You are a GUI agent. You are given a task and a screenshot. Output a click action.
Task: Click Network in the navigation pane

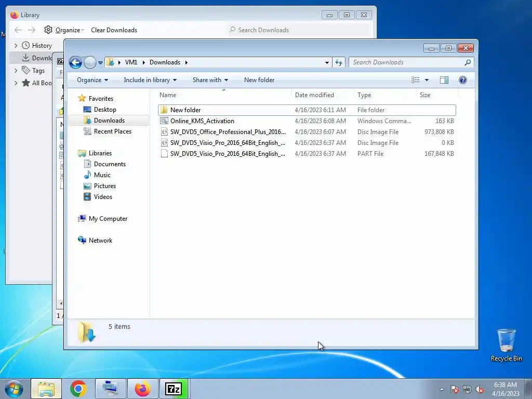[x=100, y=240]
